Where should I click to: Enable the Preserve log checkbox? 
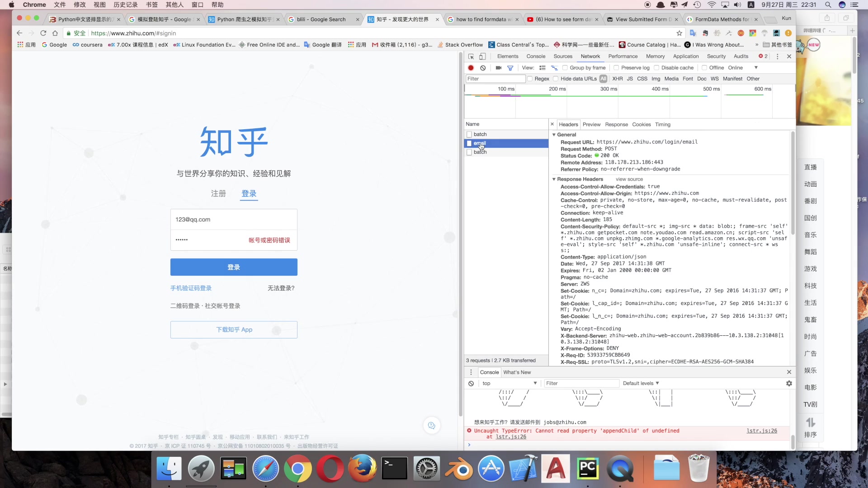pyautogui.click(x=616, y=68)
